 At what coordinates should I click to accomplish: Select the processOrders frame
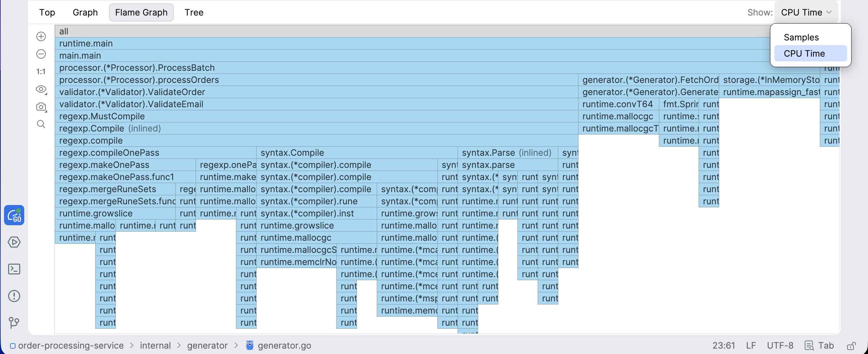(x=317, y=80)
